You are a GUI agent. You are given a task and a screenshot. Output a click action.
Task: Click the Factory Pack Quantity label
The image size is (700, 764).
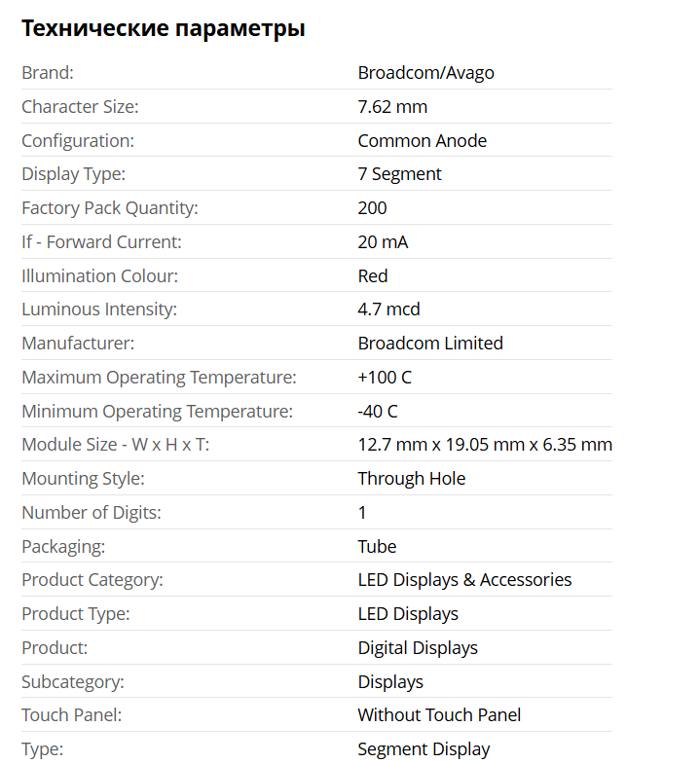(x=109, y=208)
